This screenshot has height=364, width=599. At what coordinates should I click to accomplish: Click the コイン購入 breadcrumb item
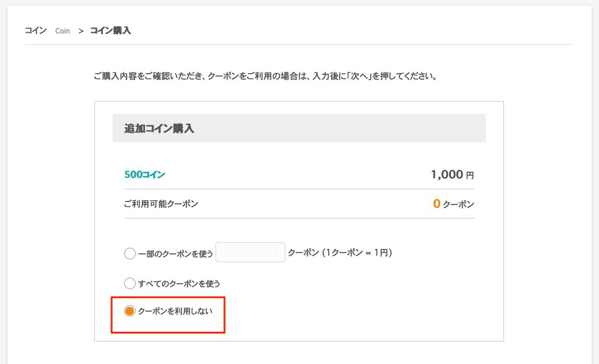[110, 30]
